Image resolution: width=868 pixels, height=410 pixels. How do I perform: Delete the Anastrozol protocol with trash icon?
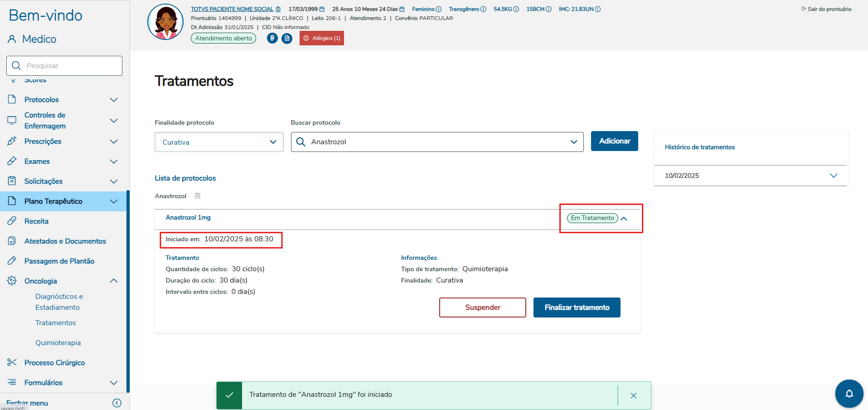point(198,196)
